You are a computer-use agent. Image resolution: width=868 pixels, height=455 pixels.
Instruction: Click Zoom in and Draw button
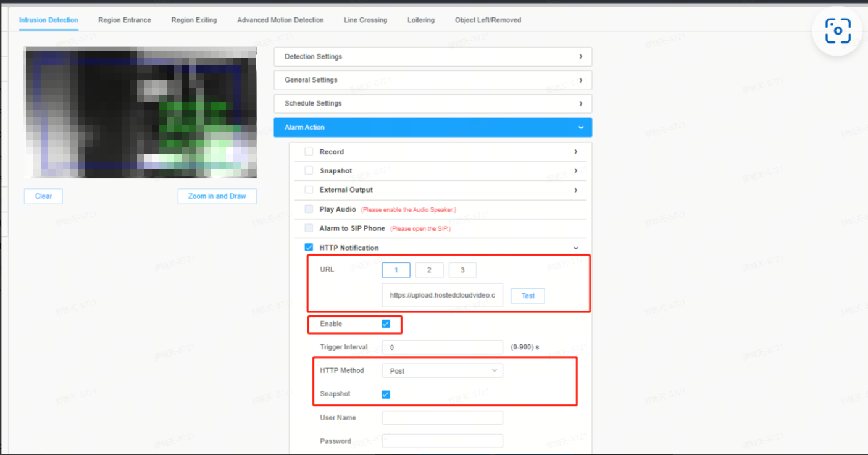(217, 196)
